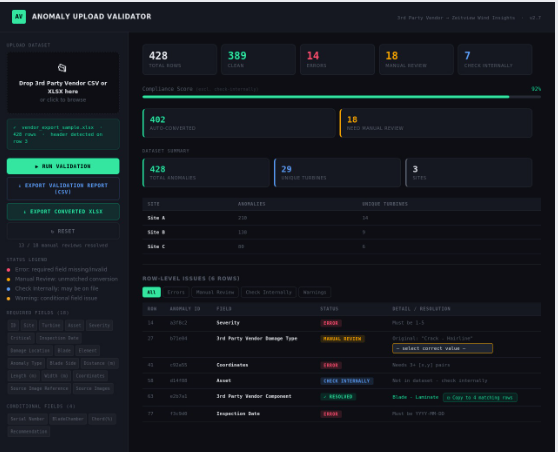Screen dimensions: 558x452
Task: Switch to the Warnings filter tab
Action: (315, 292)
